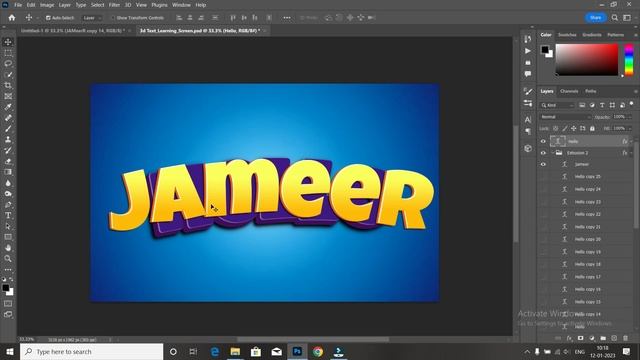Open the Filter menu

pos(114,5)
